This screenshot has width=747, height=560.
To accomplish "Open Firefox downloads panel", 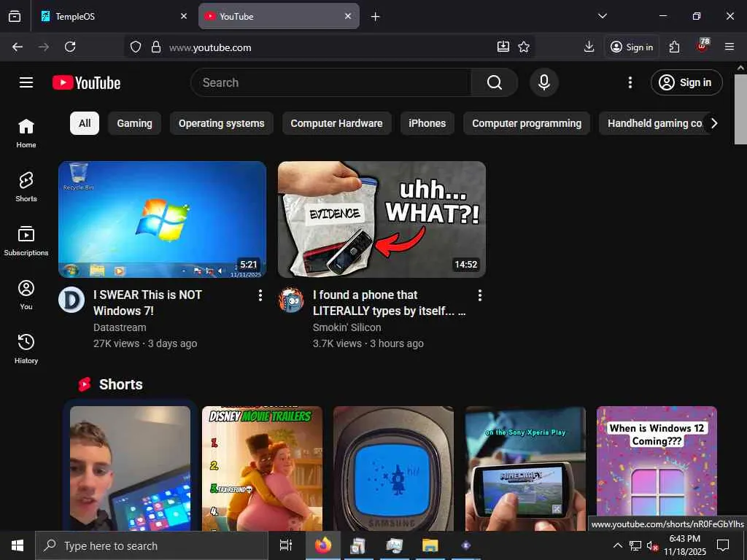I will pos(589,47).
